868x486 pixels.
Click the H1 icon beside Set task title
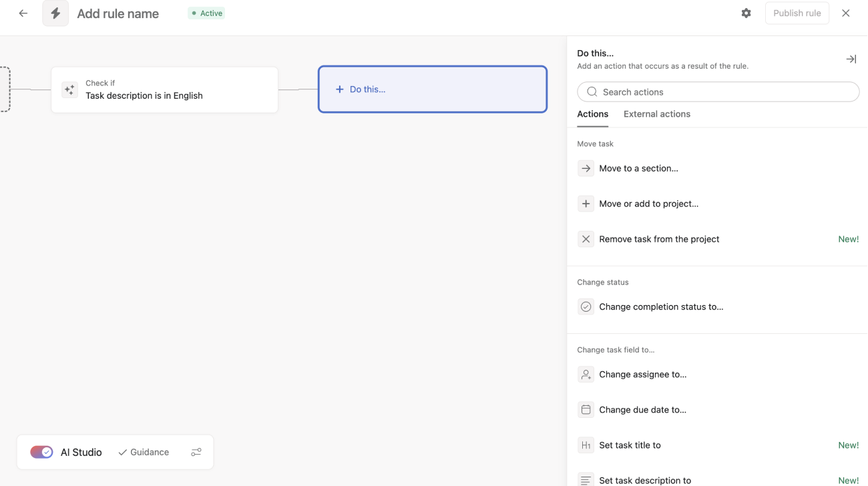click(x=586, y=445)
